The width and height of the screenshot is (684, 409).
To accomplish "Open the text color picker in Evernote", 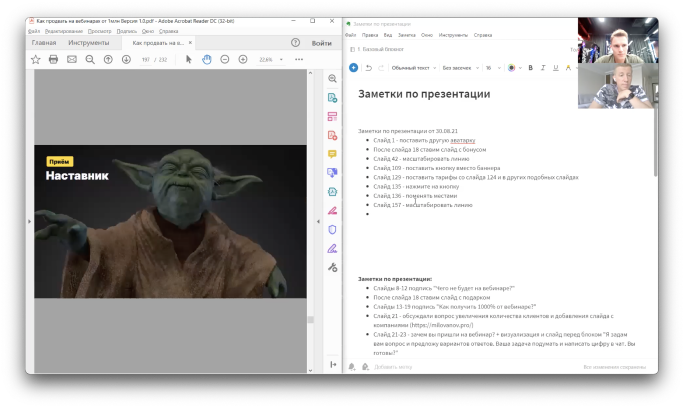I will 513,68.
